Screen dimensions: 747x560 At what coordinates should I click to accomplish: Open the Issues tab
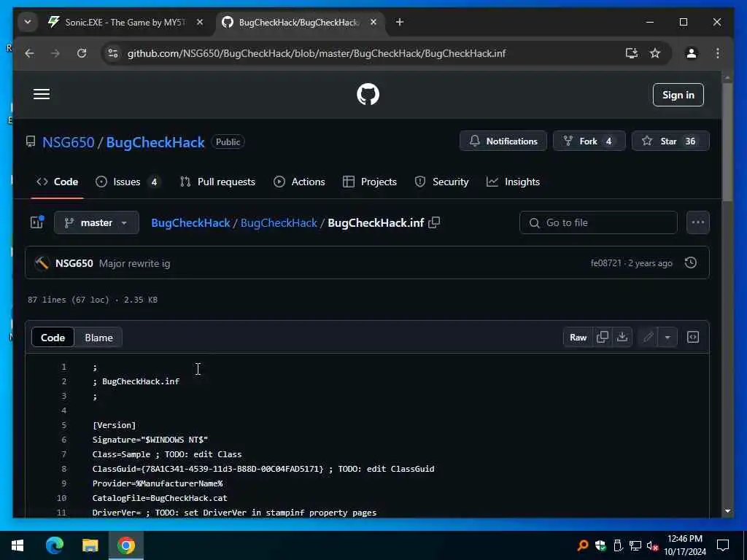[x=128, y=182]
